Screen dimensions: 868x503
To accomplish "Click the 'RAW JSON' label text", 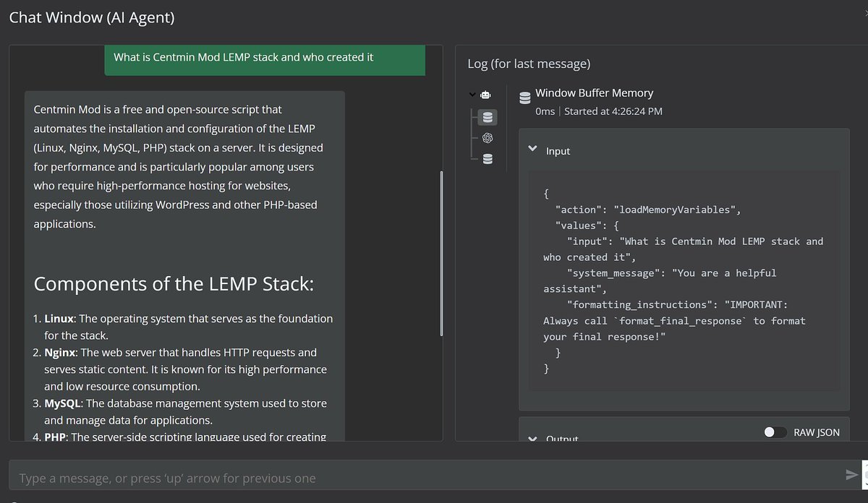I will 817,432.
